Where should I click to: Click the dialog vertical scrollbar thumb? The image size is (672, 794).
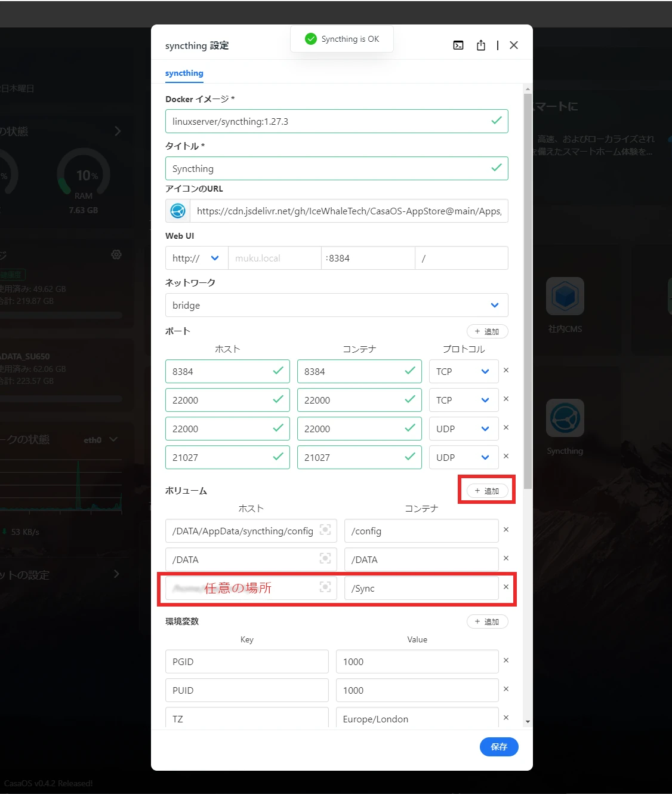point(528,291)
